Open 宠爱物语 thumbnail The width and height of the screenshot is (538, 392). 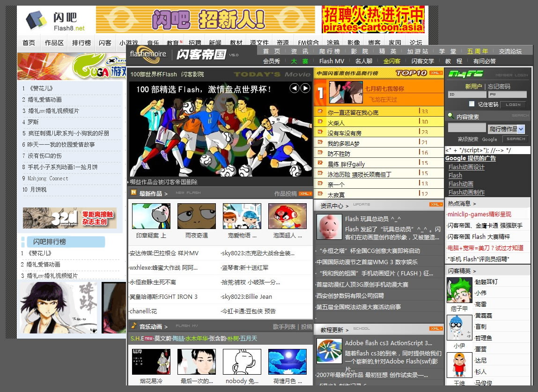point(242,216)
